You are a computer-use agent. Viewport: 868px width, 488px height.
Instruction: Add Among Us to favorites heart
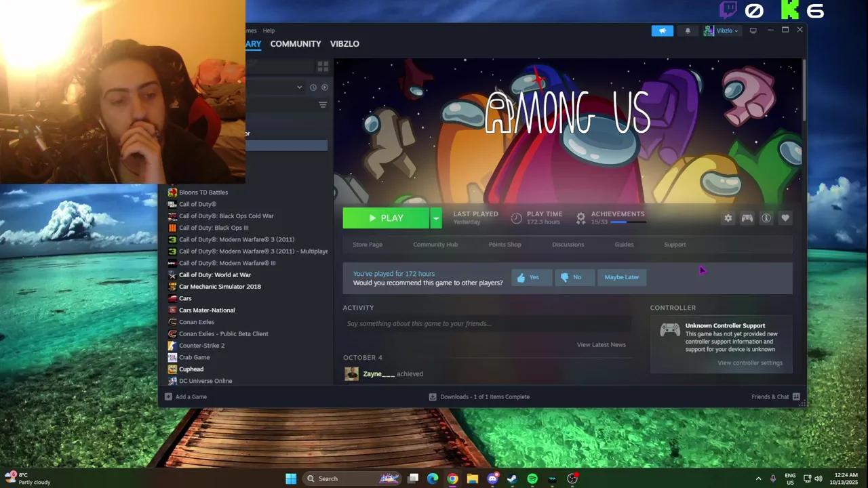(x=785, y=218)
